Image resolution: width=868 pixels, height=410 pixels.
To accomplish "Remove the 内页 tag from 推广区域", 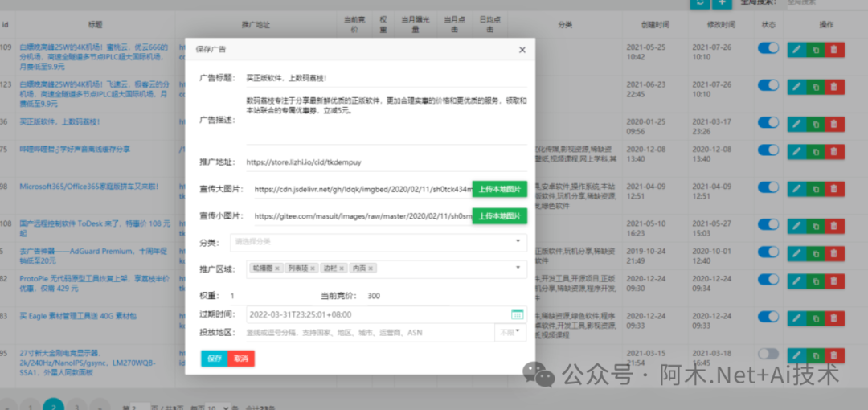I will (x=371, y=269).
